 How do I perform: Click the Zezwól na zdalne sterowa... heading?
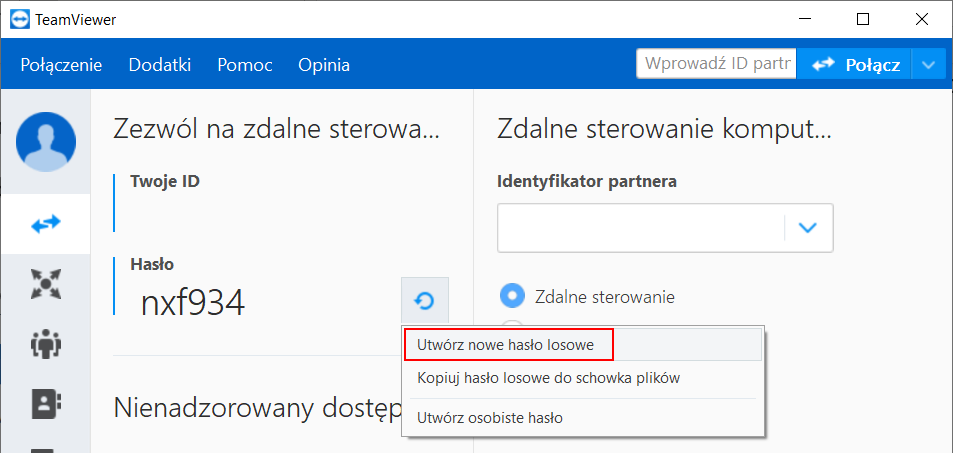tap(277, 130)
